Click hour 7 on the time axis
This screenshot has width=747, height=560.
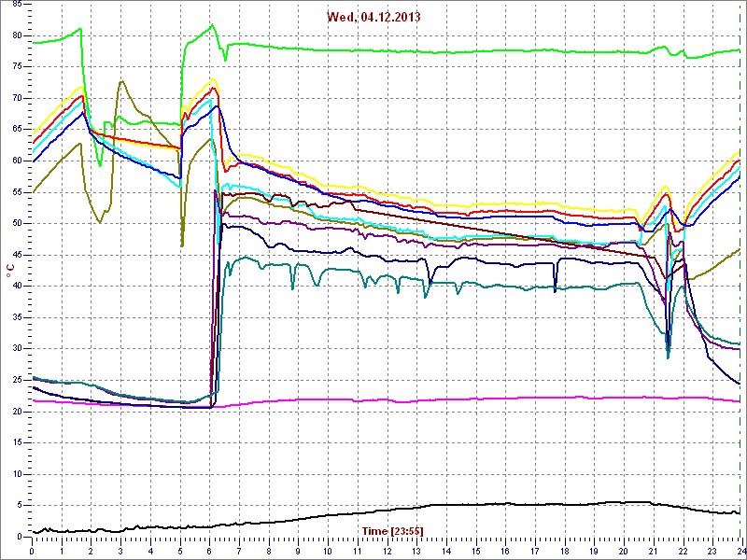click(x=239, y=551)
